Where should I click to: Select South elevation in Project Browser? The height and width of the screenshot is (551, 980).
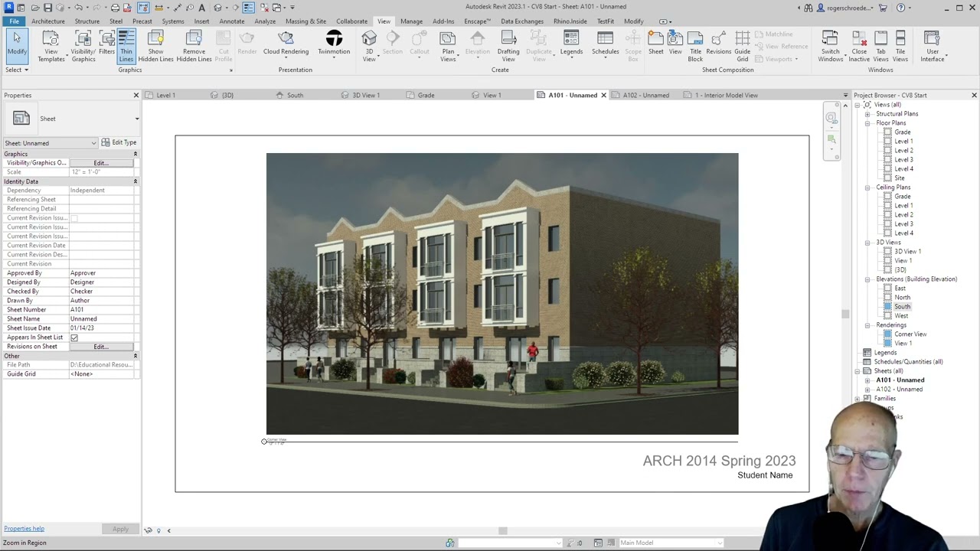click(x=902, y=307)
